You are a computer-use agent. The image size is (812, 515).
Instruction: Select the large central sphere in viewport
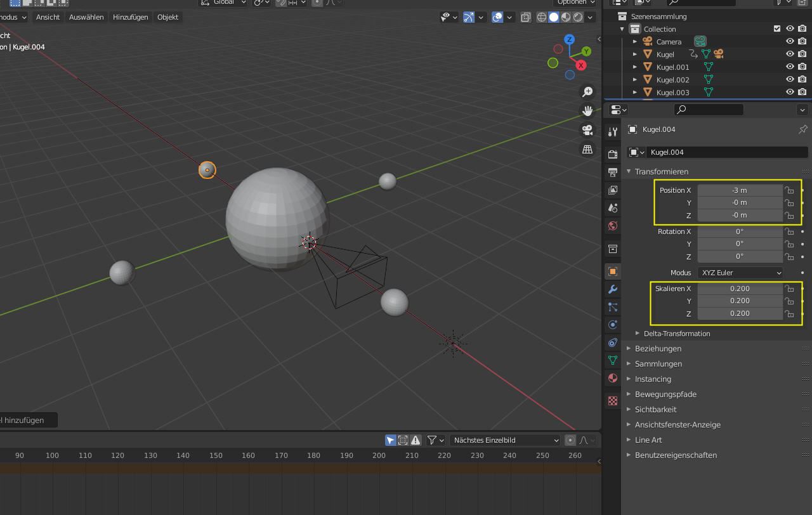tap(277, 219)
